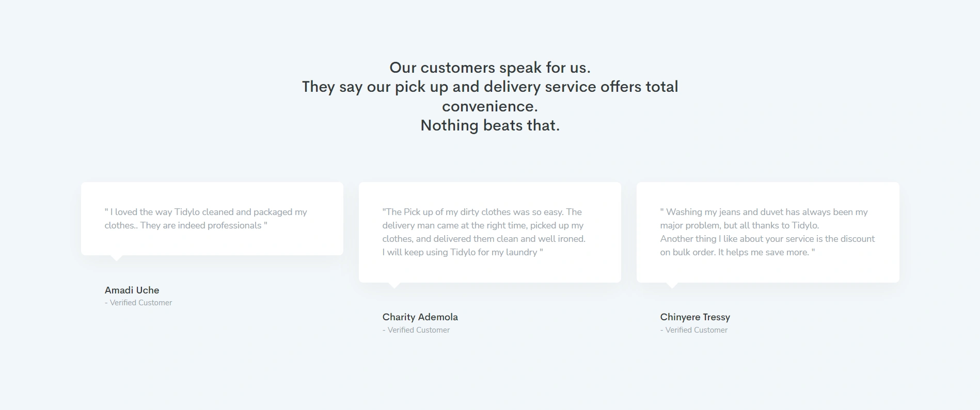Image resolution: width=980 pixels, height=410 pixels.
Task: Click the speech pointer under Charity Ademola's card
Action: [x=394, y=285]
